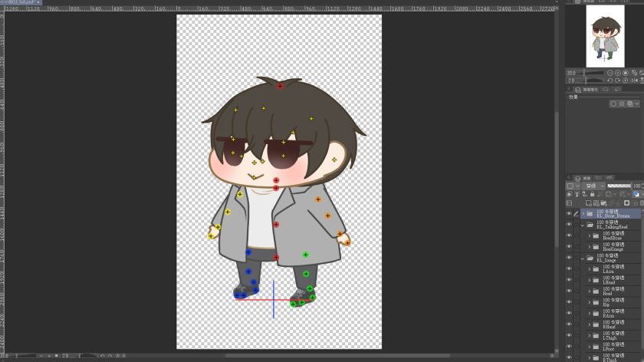
Task: Flip canvas horizontally in Navigator
Action: 635,81
